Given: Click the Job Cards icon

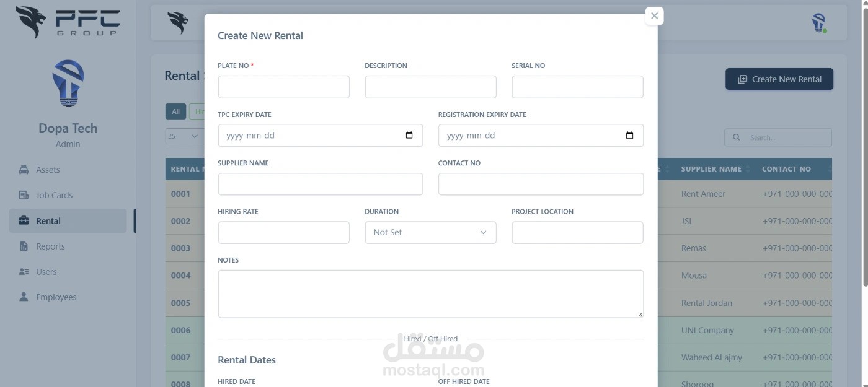Looking at the screenshot, I should pyautogui.click(x=24, y=195).
